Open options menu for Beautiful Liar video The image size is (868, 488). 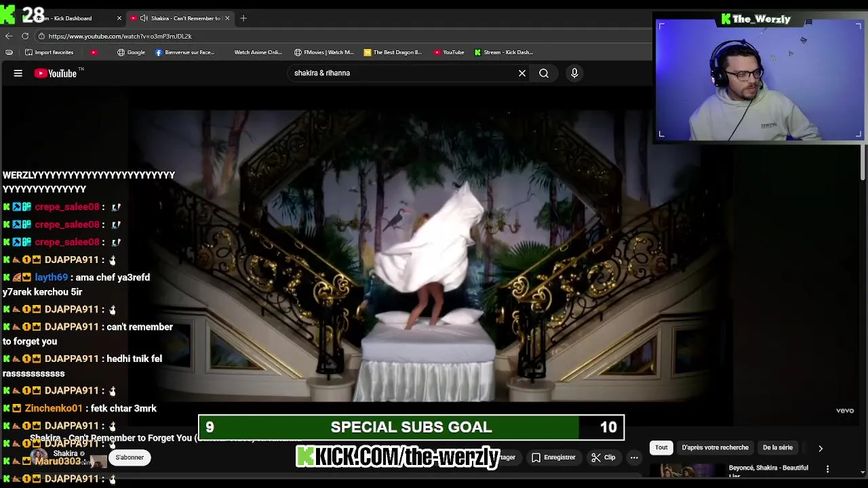[x=827, y=469]
